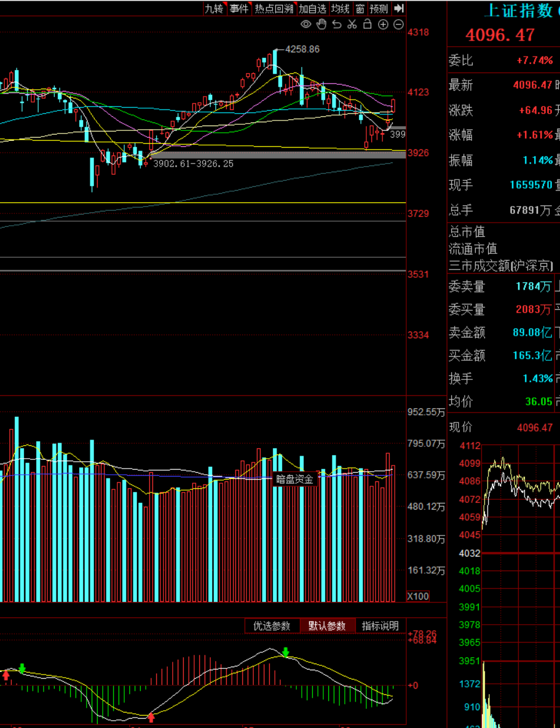
Task: Click the large 4096.47 index price
Action: click(x=500, y=35)
